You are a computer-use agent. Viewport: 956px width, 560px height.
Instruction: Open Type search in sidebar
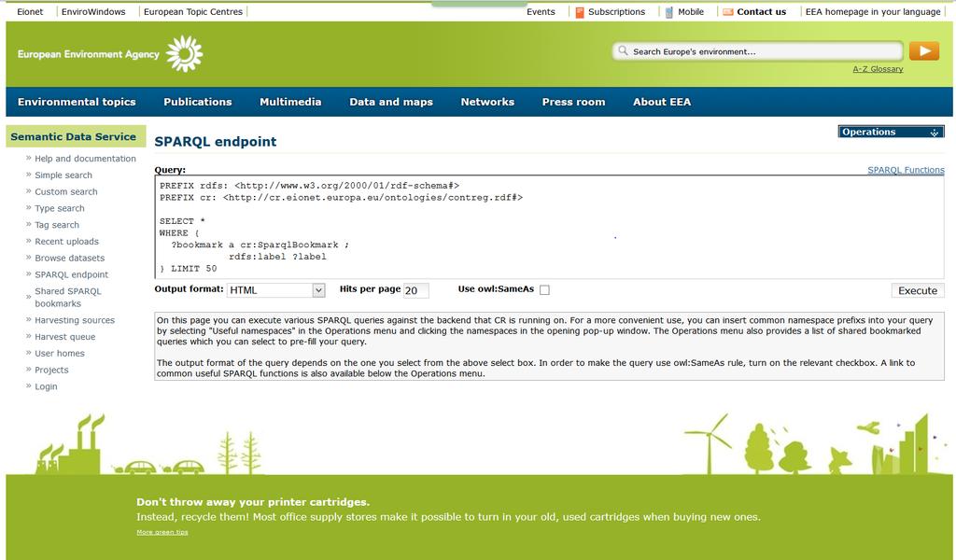[x=59, y=208]
